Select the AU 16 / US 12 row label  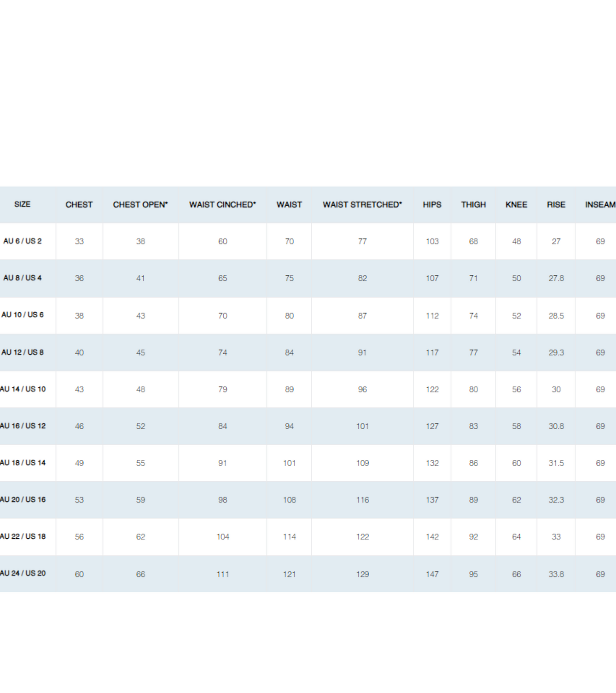(x=23, y=426)
